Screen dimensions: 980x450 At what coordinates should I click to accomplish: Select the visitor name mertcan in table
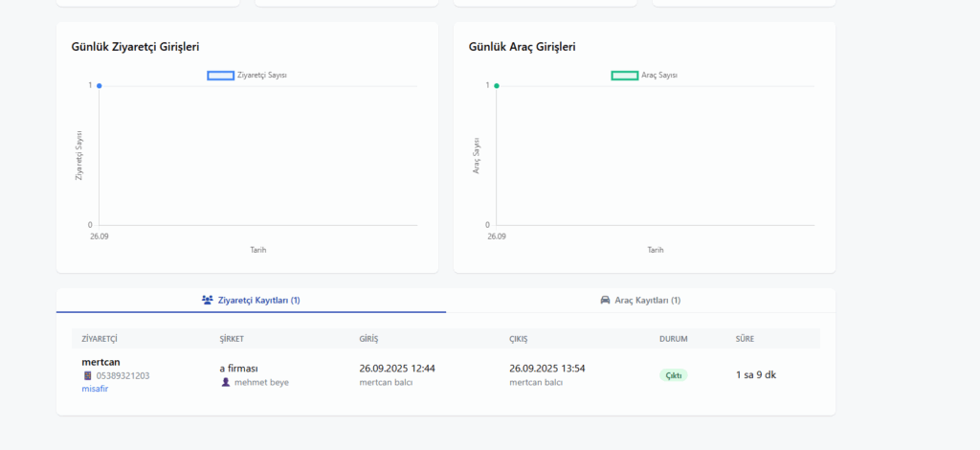[x=100, y=362]
